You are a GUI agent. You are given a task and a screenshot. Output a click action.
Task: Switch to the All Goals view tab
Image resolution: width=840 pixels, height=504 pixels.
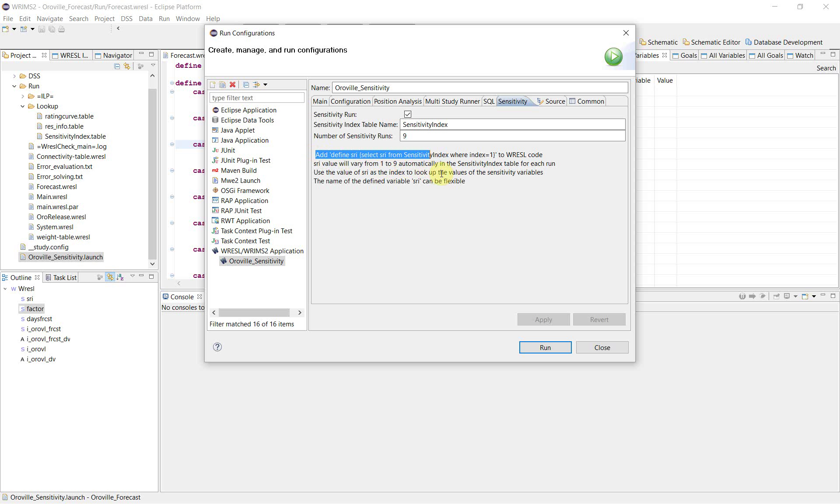(x=766, y=56)
